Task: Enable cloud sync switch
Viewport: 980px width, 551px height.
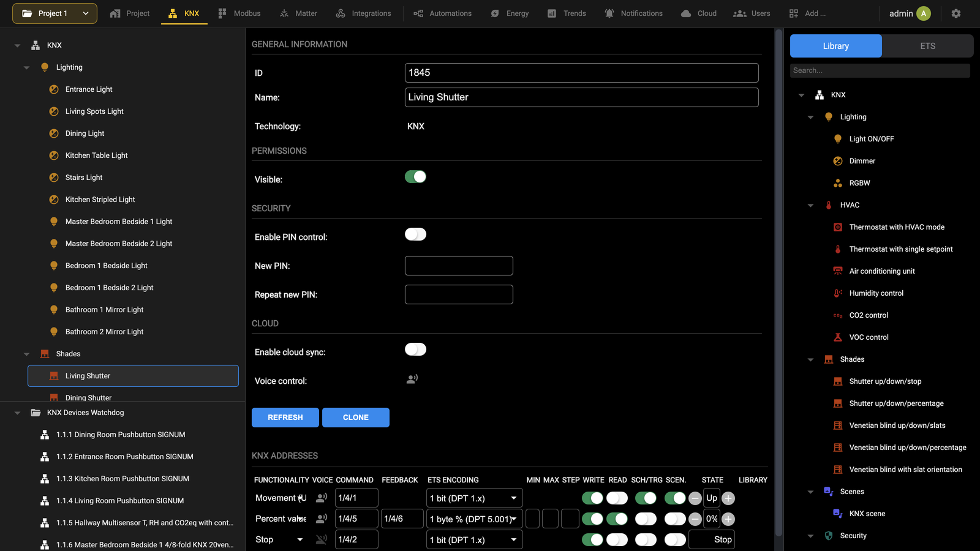Action: 415,350
